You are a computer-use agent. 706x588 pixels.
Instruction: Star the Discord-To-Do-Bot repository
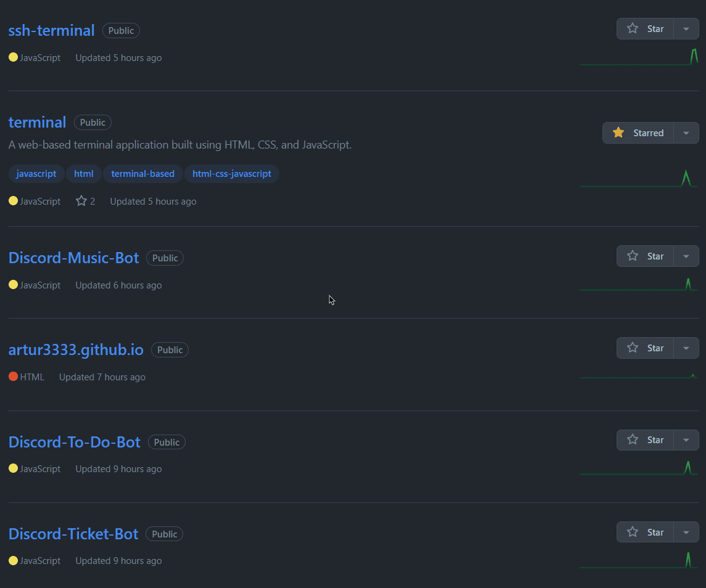point(646,440)
